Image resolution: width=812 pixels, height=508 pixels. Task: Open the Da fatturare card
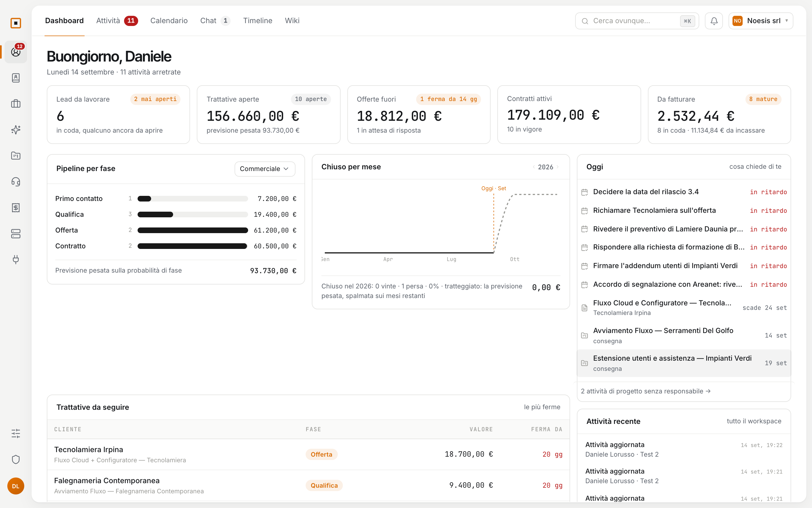[720, 115]
